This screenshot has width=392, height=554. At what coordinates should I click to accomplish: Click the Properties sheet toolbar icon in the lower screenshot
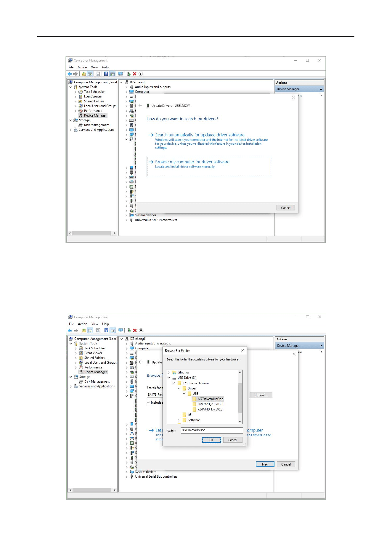[98, 331]
